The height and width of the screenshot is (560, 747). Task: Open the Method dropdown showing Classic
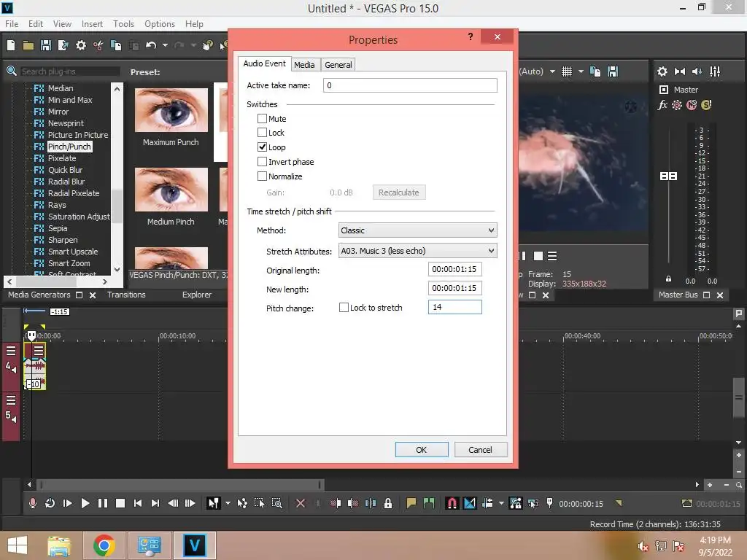[x=418, y=230]
